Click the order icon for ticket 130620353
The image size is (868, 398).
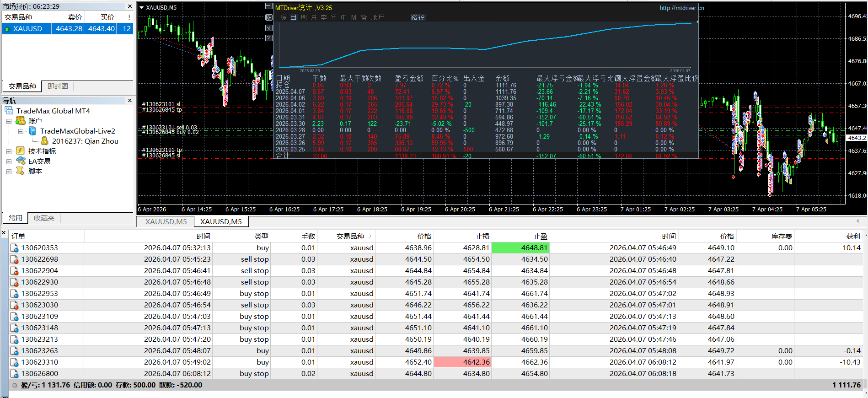(x=15, y=248)
